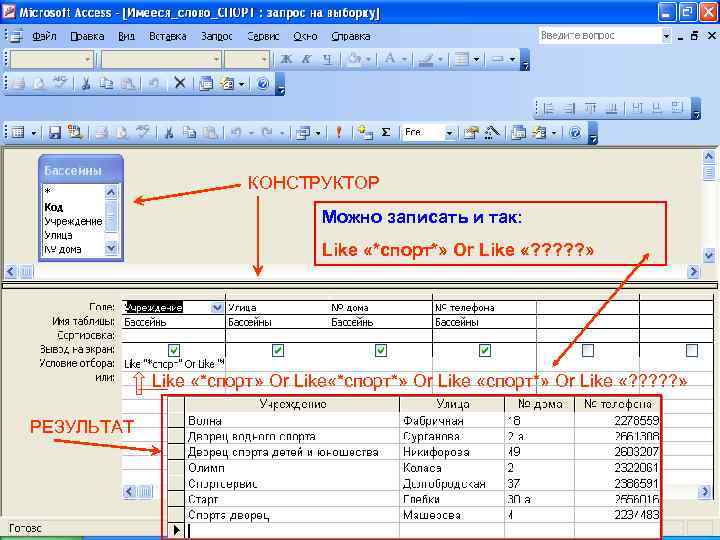Click the equal vertical spacing icon
This screenshot has height=540, width=720.
tap(658, 108)
